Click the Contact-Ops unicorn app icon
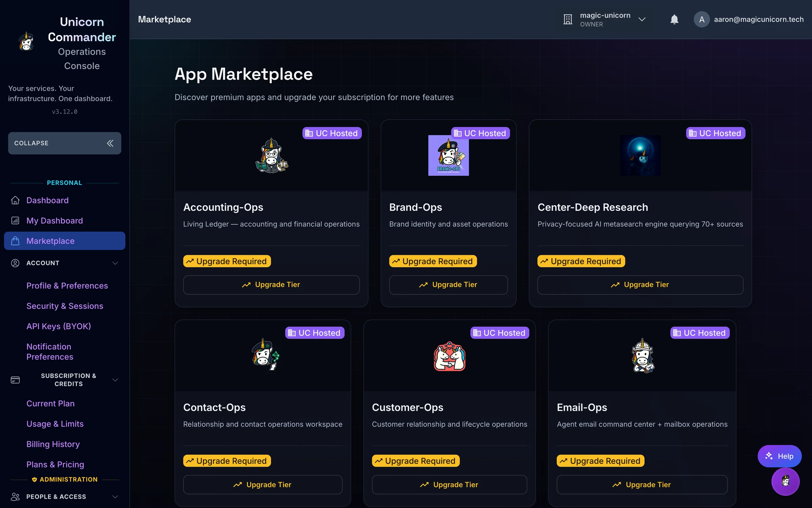 pyautogui.click(x=266, y=354)
